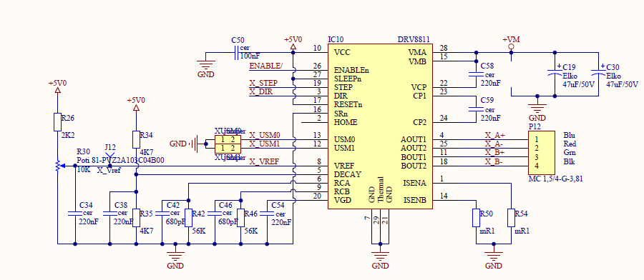The width and height of the screenshot is (644, 280).
Task: Select the C59 capacitor symbol
Action: tap(477, 109)
